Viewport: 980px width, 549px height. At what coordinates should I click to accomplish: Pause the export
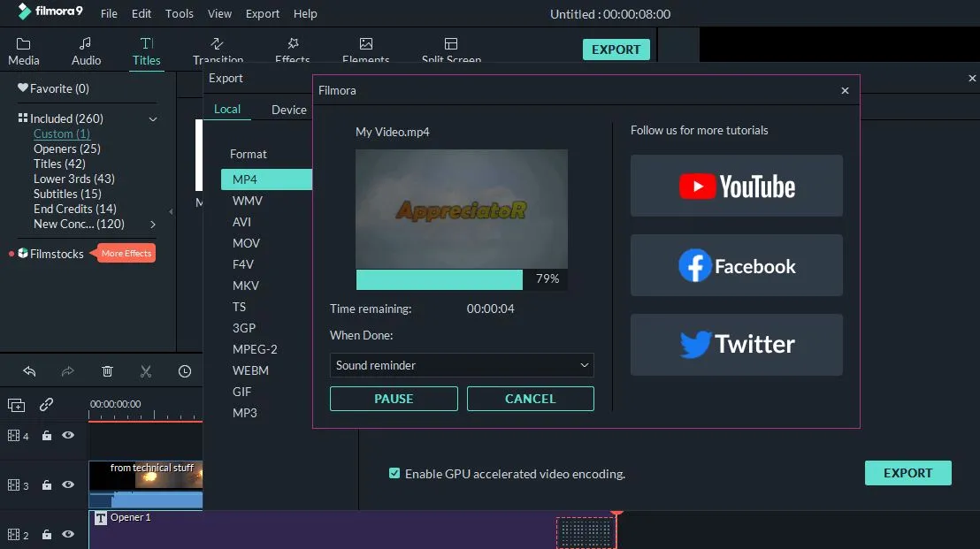click(394, 399)
